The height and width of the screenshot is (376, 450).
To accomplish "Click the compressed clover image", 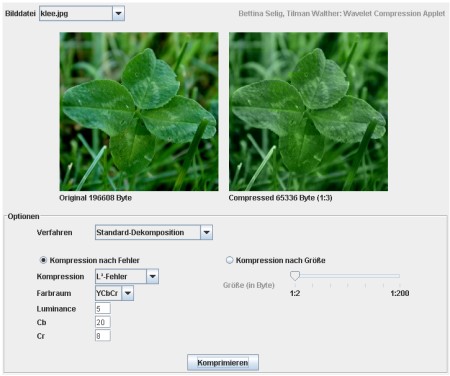I will (x=308, y=111).
